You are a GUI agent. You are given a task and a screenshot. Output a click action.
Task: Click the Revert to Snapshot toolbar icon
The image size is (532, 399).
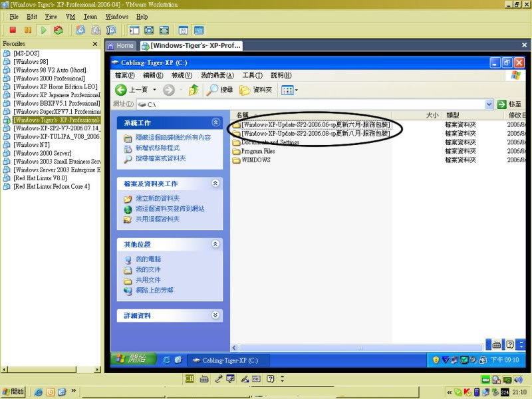(x=96, y=30)
